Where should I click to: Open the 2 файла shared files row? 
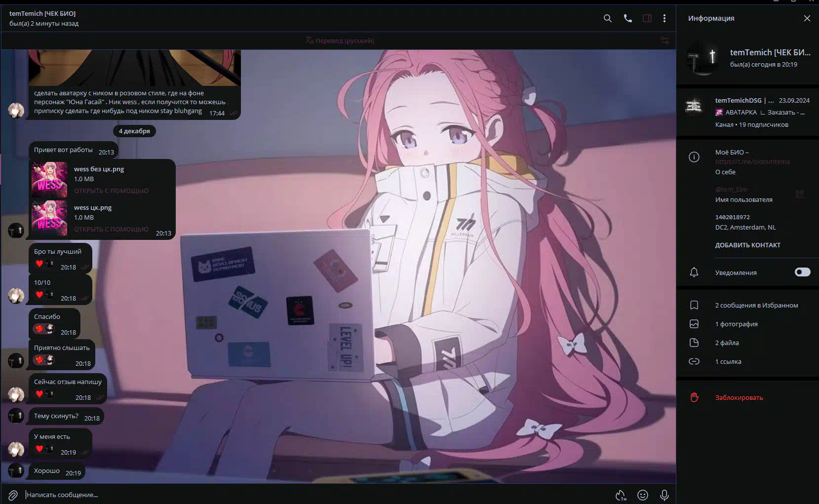pos(747,343)
